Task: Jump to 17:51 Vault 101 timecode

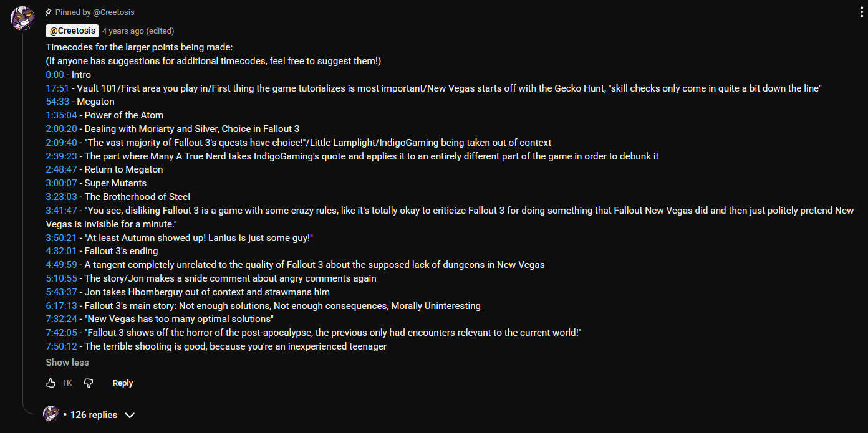Action: tap(57, 88)
